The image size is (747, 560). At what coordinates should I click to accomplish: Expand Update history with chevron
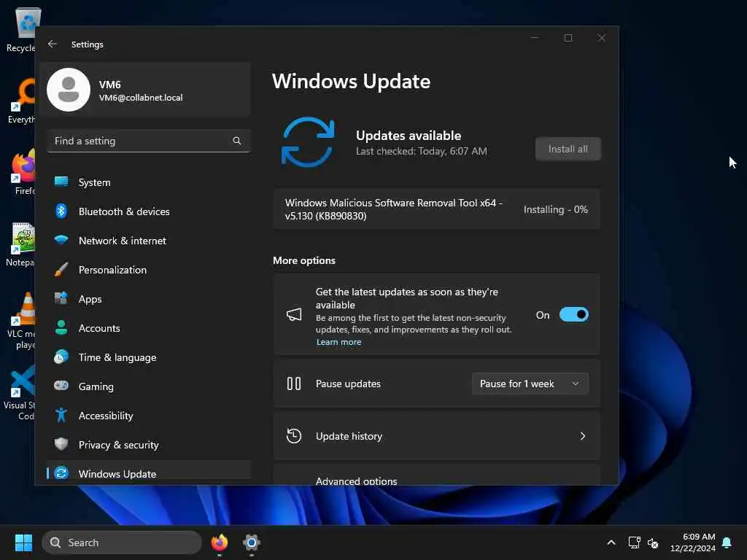582,436
